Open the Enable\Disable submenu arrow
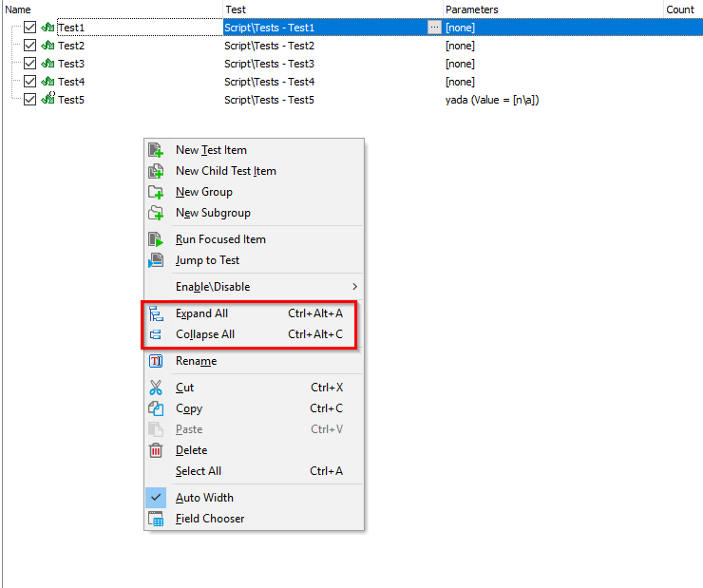This screenshot has height=588, width=703. click(x=355, y=287)
